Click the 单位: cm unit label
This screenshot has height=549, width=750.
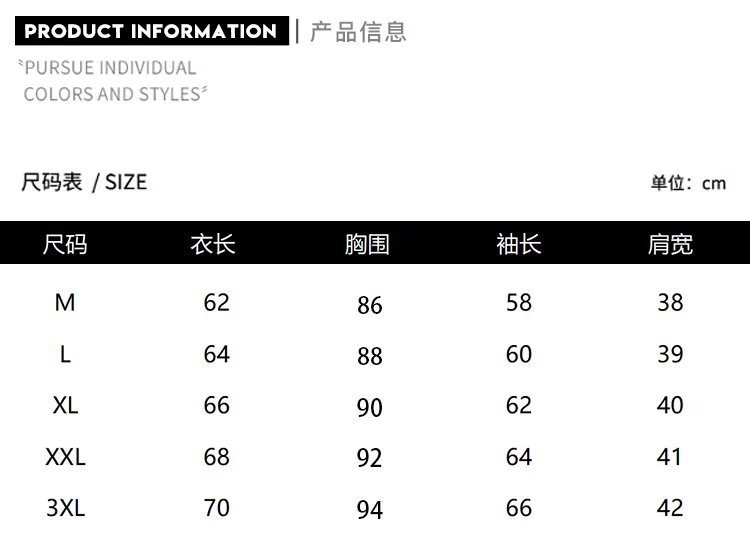pos(688,183)
